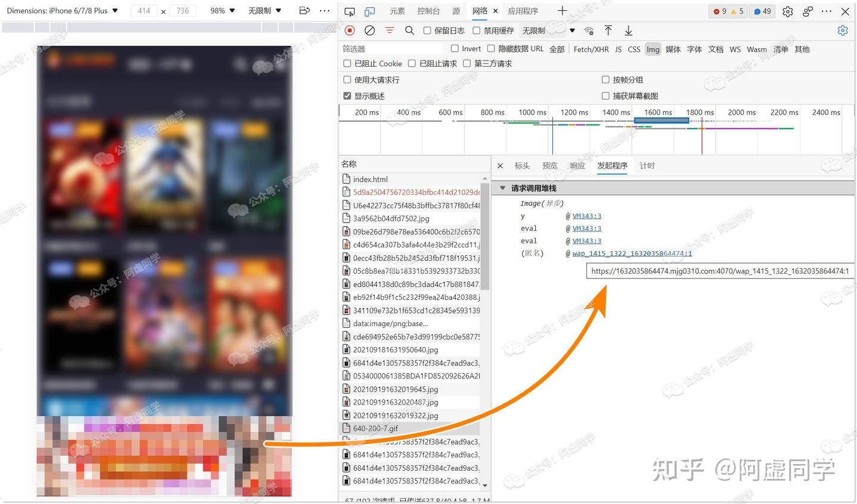
Task: Click the selected range on overview timeline
Action: pyautogui.click(x=661, y=120)
